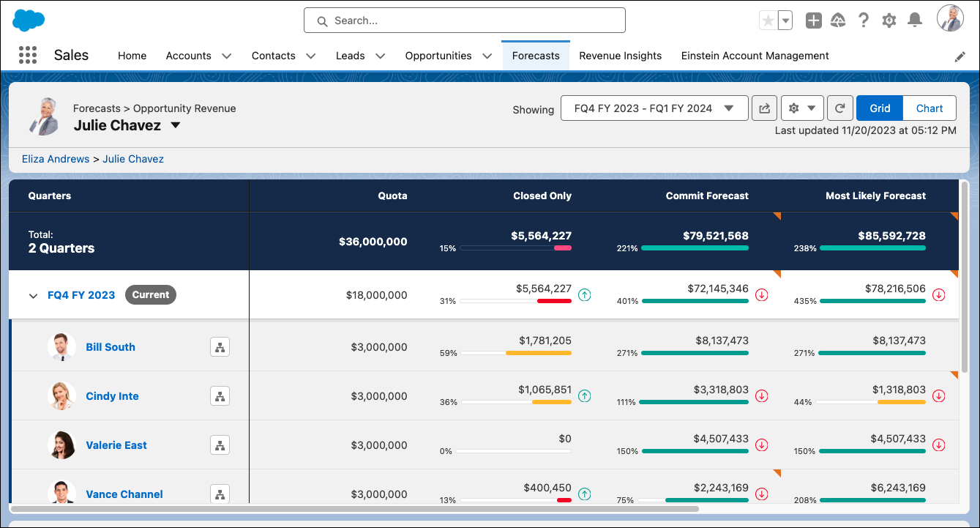Open the Setup gear in header
Viewport: 980px width, 528px height.
(889, 21)
